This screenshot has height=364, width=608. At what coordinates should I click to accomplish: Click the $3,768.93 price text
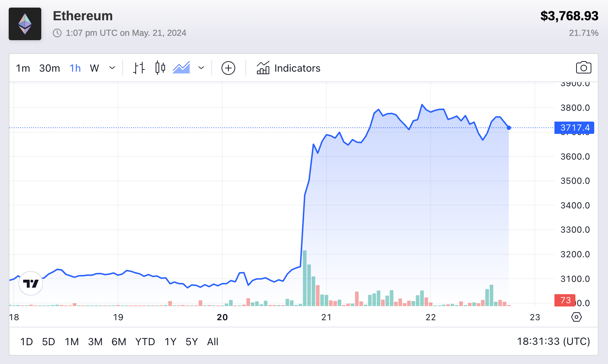coord(569,16)
